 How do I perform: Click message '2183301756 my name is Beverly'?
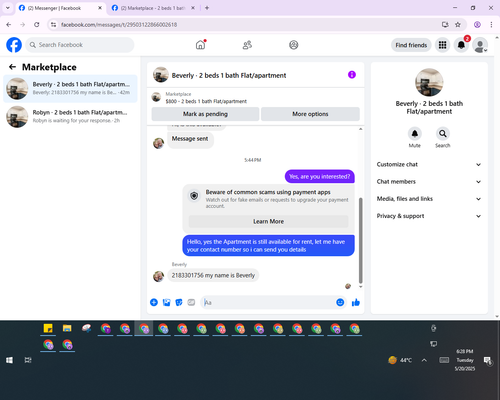click(x=213, y=275)
